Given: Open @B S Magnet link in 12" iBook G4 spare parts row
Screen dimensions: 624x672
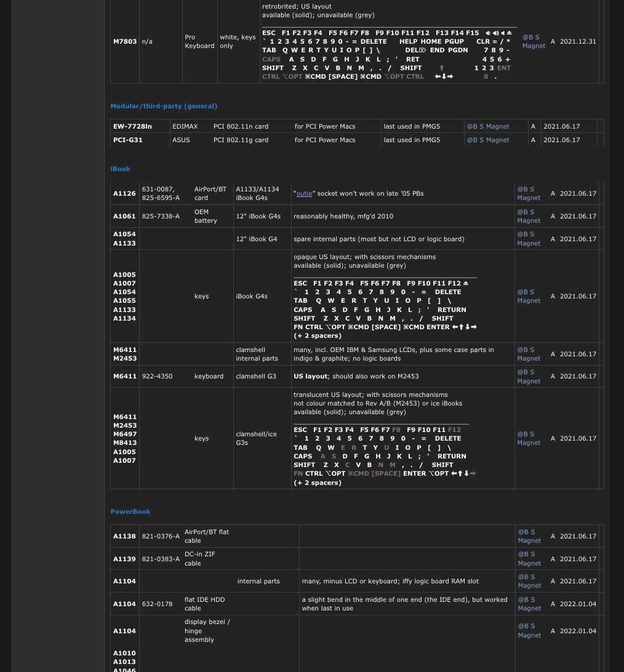Looking at the screenshot, I should click(x=529, y=239).
